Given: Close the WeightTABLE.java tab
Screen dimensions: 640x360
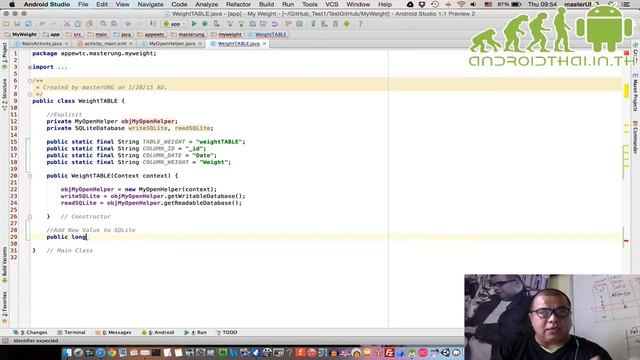Looking at the screenshot, I should pos(264,43).
